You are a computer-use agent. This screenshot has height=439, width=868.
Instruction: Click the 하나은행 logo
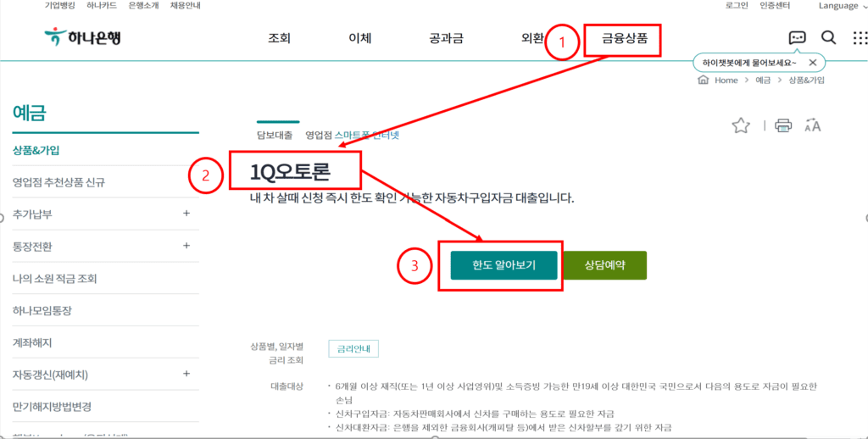coord(82,37)
